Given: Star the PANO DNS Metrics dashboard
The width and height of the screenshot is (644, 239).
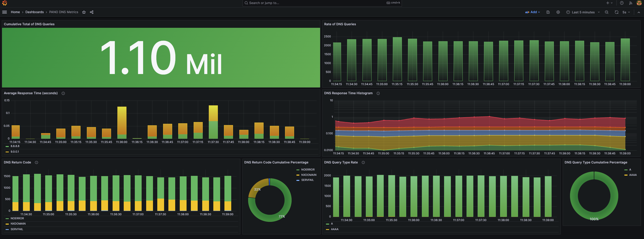Looking at the screenshot, I should 84,12.
